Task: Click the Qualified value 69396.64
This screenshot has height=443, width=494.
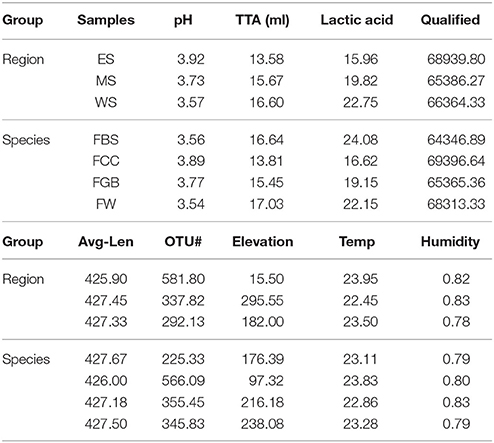Action: tap(456, 161)
